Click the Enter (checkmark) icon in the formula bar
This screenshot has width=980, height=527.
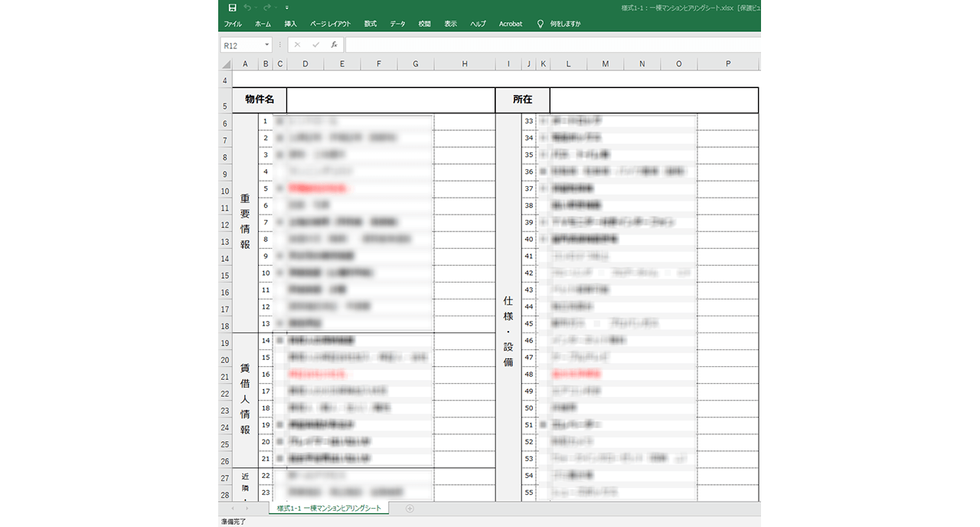click(315, 44)
